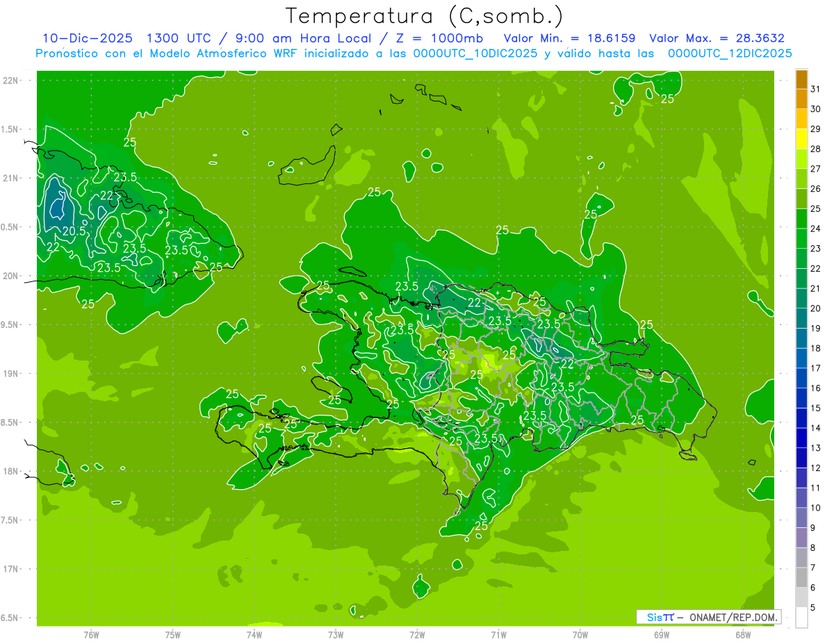Click the "73W" longitude label
Image resolution: width=834 pixels, height=644 pixels.
pos(336,635)
